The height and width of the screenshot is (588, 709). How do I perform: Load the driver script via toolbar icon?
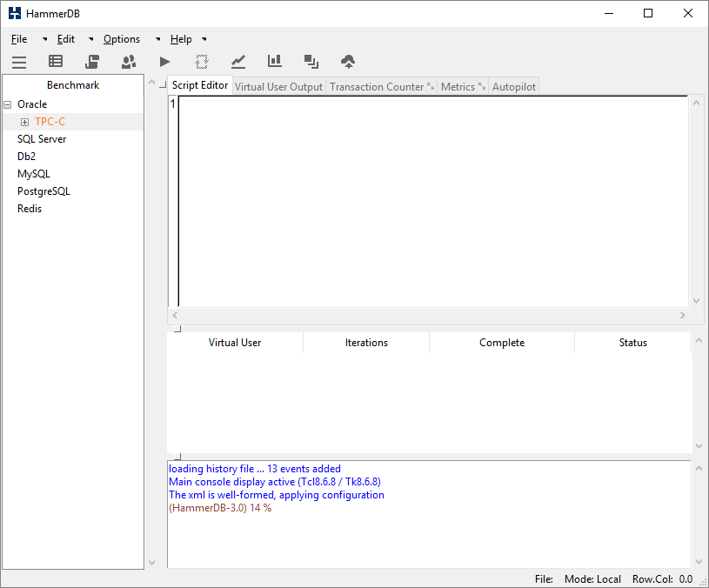pos(92,62)
